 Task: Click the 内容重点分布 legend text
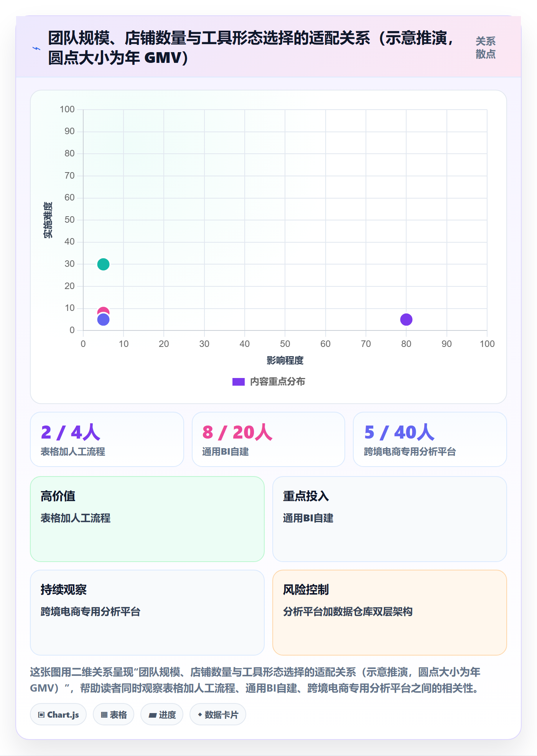coord(278,382)
